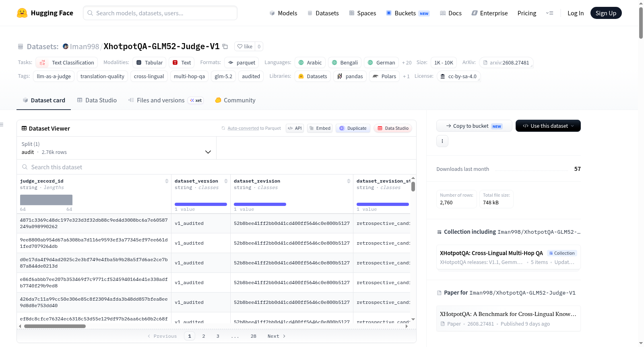Copy dataset name with the copy icon
The width and height of the screenshot is (644, 347).
[x=225, y=46]
